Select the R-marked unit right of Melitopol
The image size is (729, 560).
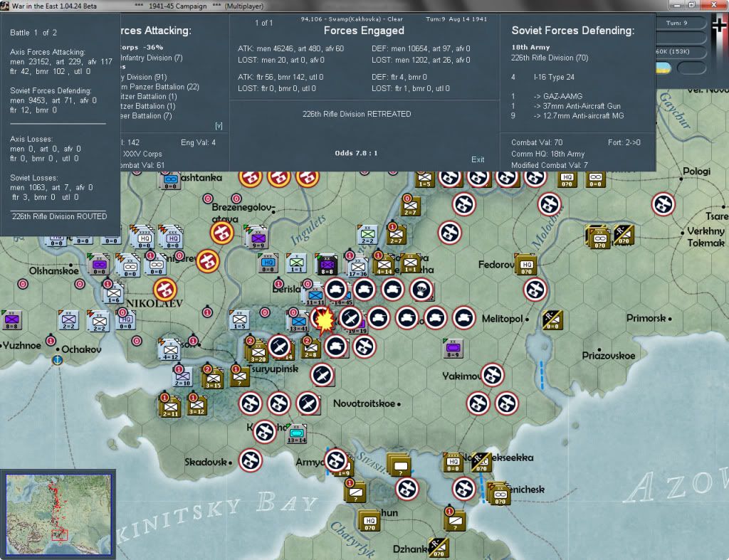click(x=552, y=320)
